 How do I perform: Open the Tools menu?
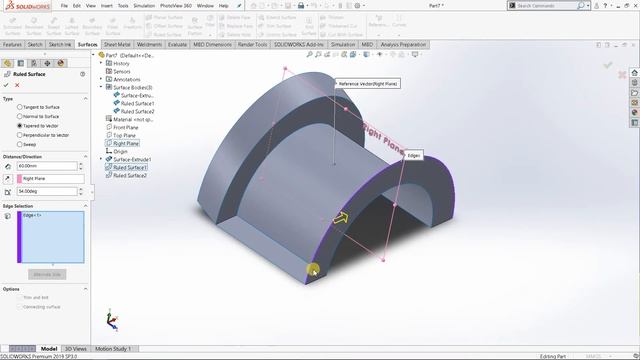tap(123, 6)
